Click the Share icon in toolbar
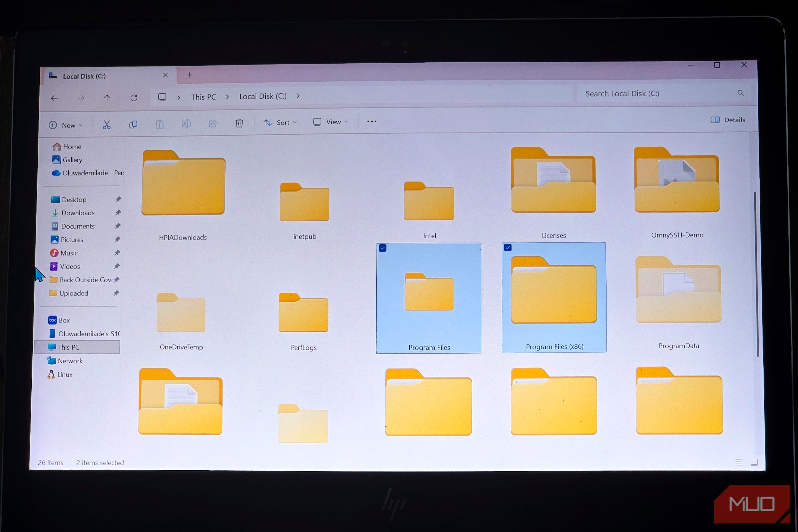The image size is (798, 532). [213, 124]
